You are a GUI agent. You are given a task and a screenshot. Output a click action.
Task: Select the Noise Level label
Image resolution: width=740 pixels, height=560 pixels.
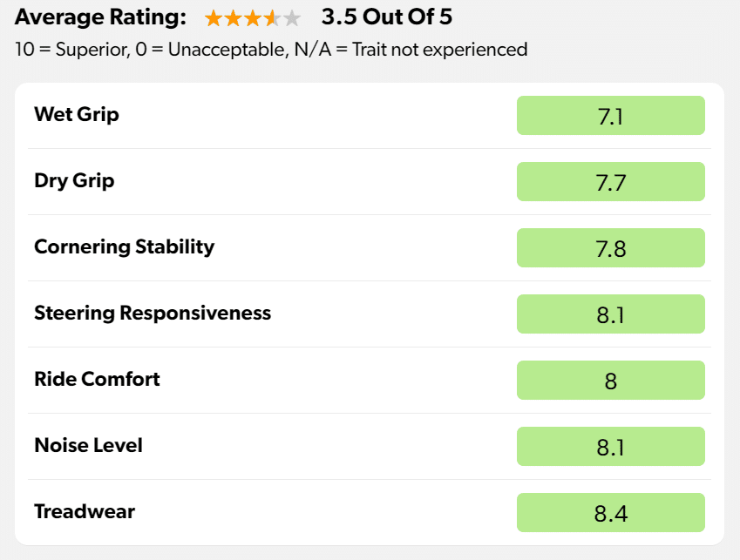(x=88, y=445)
